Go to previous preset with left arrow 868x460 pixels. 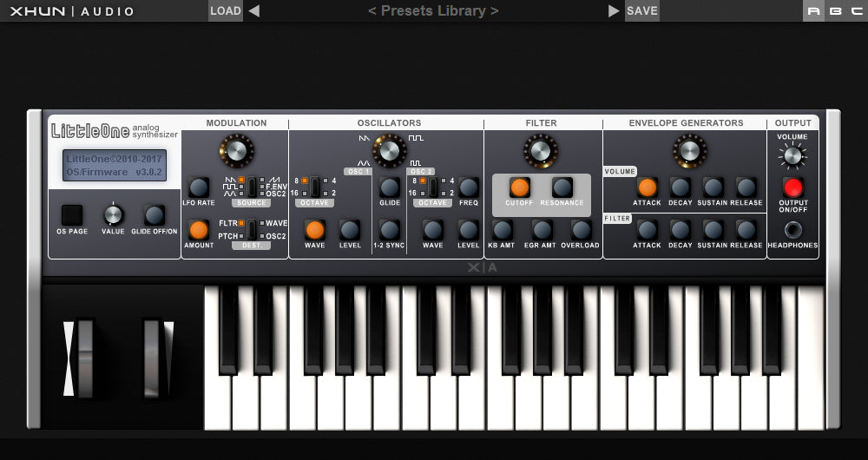click(253, 11)
